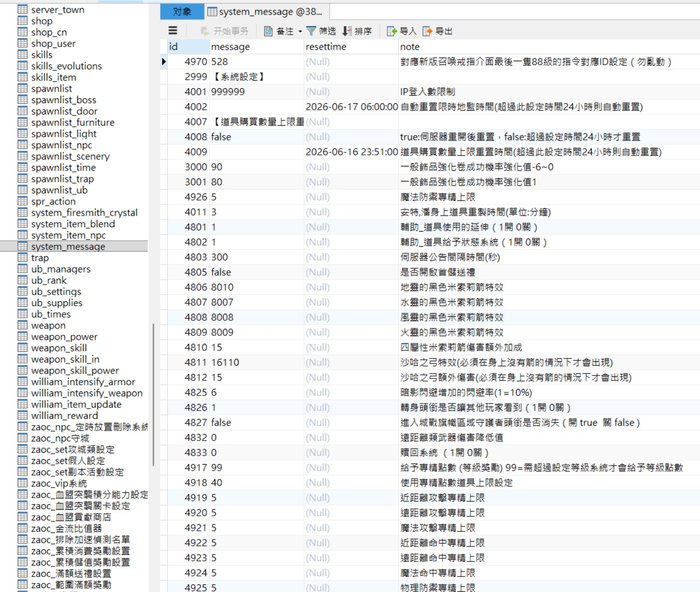Switch to the 对象 tab
Screen dimensions: 700x592
[182, 12]
